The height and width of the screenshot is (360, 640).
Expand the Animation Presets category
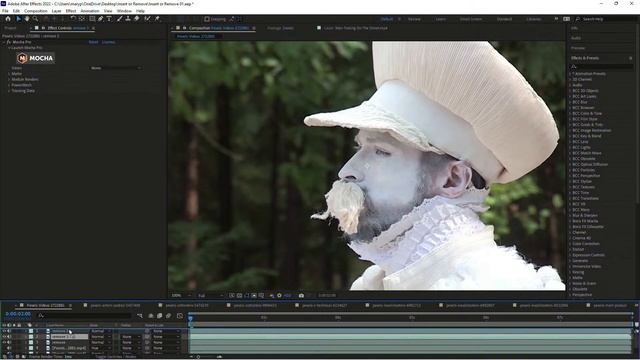pos(571,74)
